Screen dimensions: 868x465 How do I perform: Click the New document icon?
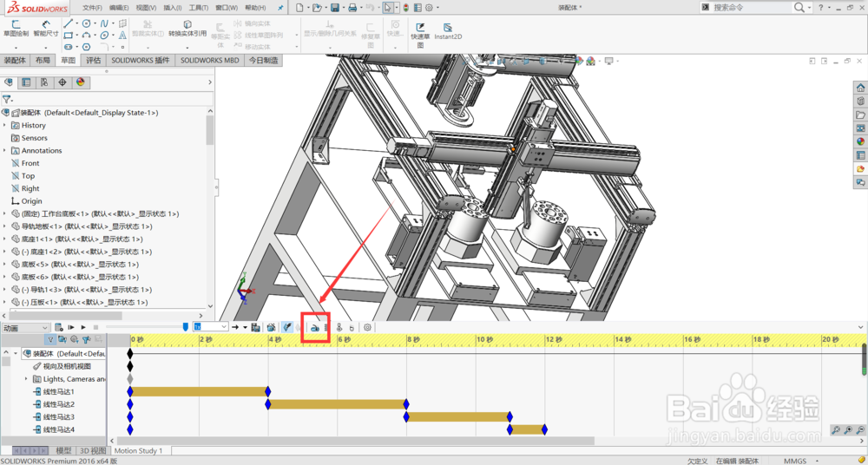(x=299, y=8)
